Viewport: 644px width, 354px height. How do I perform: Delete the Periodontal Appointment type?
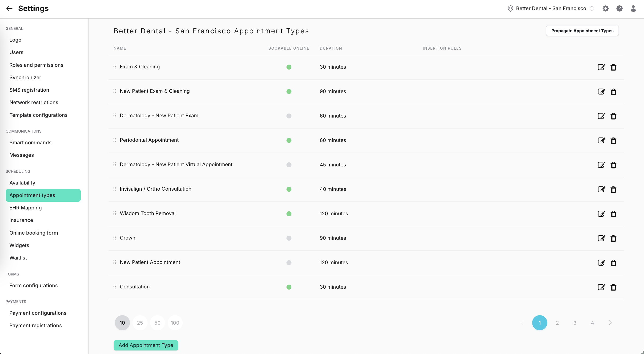point(613,141)
